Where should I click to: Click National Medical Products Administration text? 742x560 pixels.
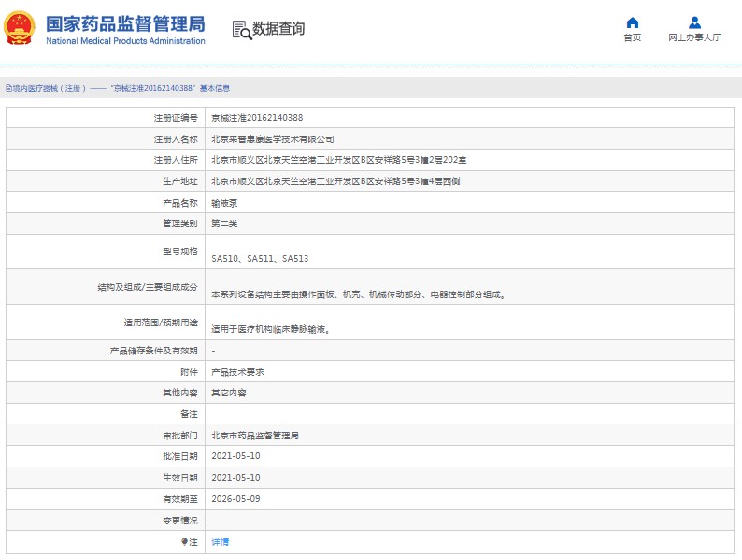point(125,41)
